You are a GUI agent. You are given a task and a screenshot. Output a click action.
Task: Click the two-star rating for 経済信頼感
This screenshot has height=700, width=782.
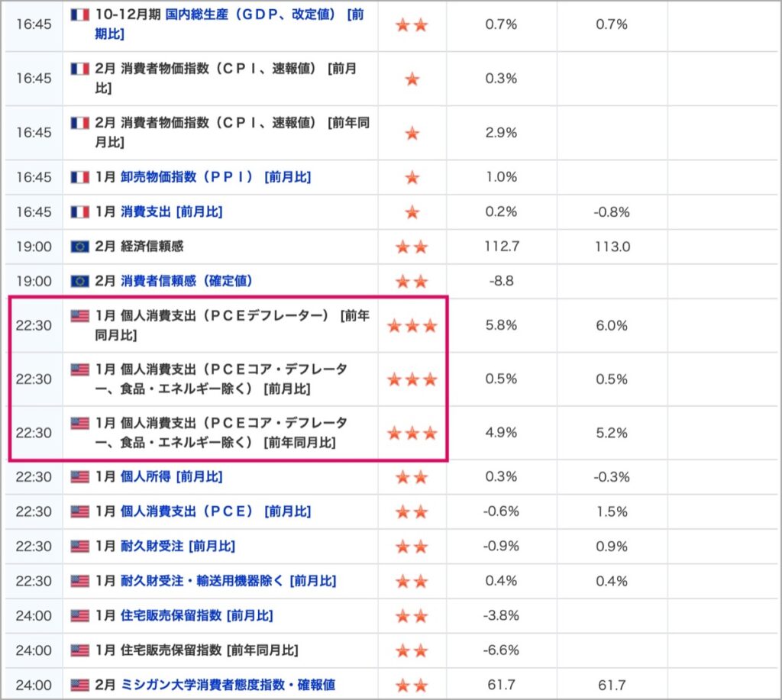tap(412, 247)
